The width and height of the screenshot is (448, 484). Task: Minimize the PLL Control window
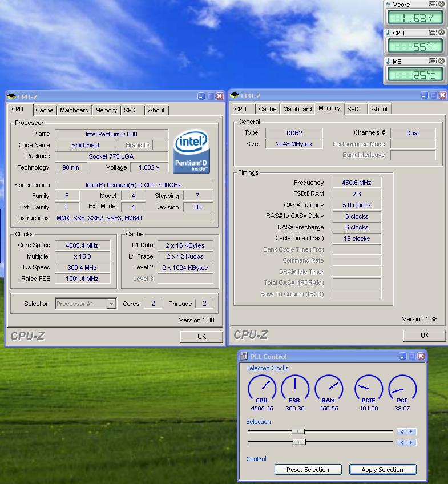point(403,356)
